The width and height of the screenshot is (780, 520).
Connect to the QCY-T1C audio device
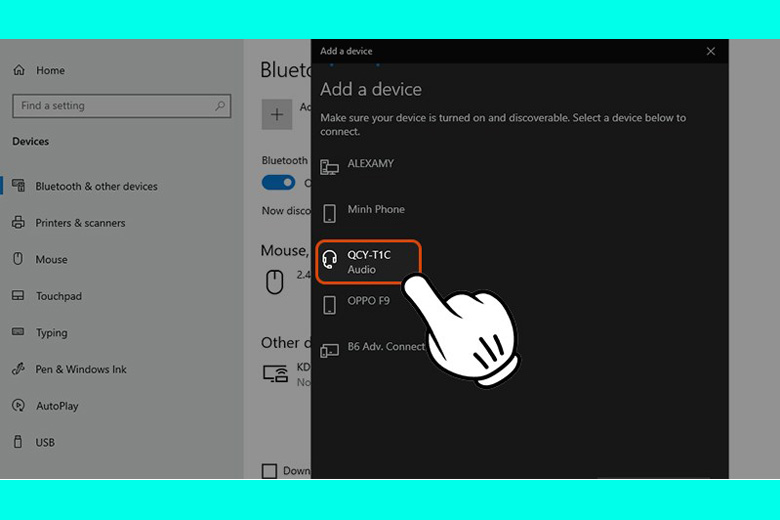tap(369, 262)
